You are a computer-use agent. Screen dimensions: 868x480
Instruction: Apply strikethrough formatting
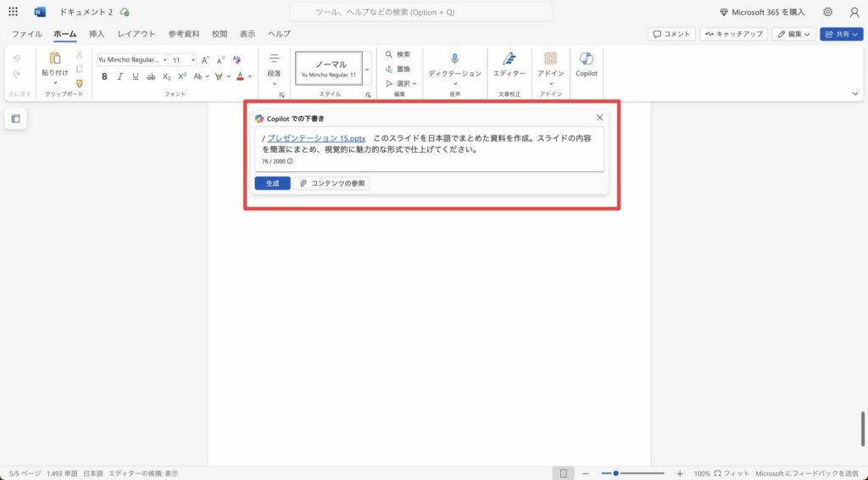point(151,76)
